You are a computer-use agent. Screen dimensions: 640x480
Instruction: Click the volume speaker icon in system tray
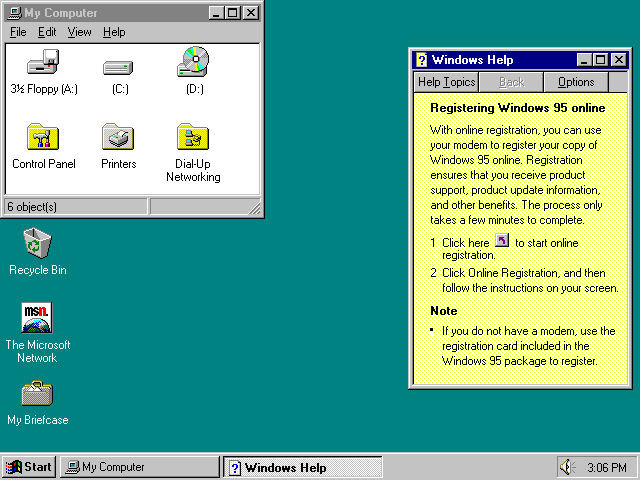click(567, 467)
